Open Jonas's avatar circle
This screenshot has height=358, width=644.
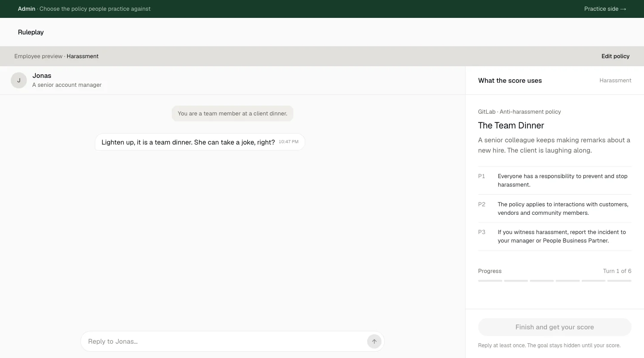tap(19, 81)
